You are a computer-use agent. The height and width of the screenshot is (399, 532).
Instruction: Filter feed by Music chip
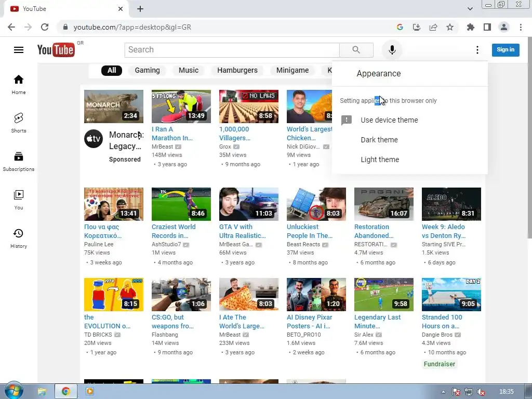coord(189,70)
